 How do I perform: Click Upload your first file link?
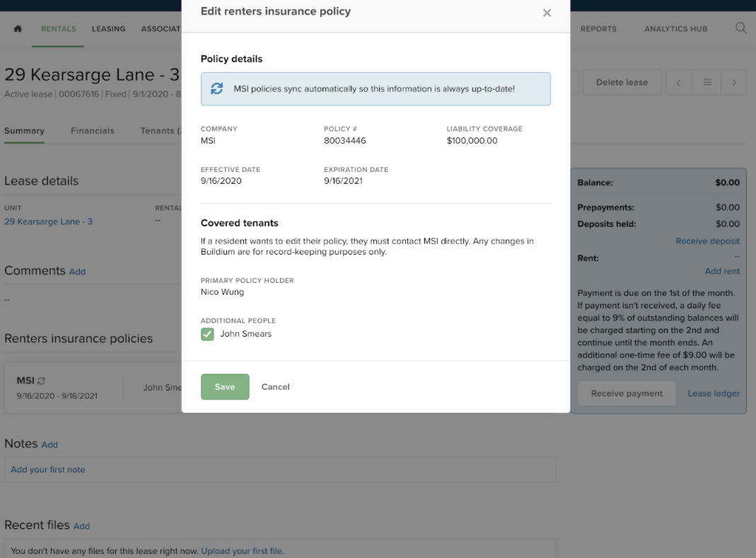point(242,551)
